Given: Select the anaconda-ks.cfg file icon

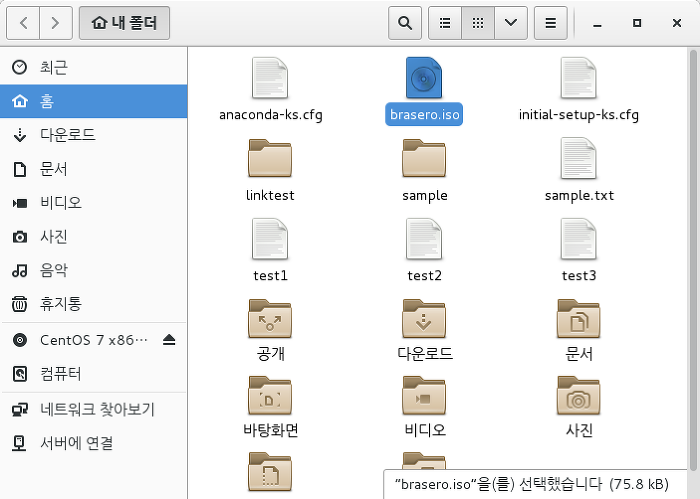Looking at the screenshot, I should (x=270, y=78).
